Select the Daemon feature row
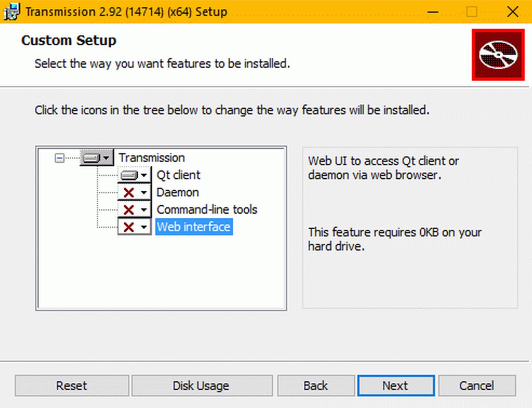Viewport: 532px width, 408px height. pyautogui.click(x=178, y=192)
